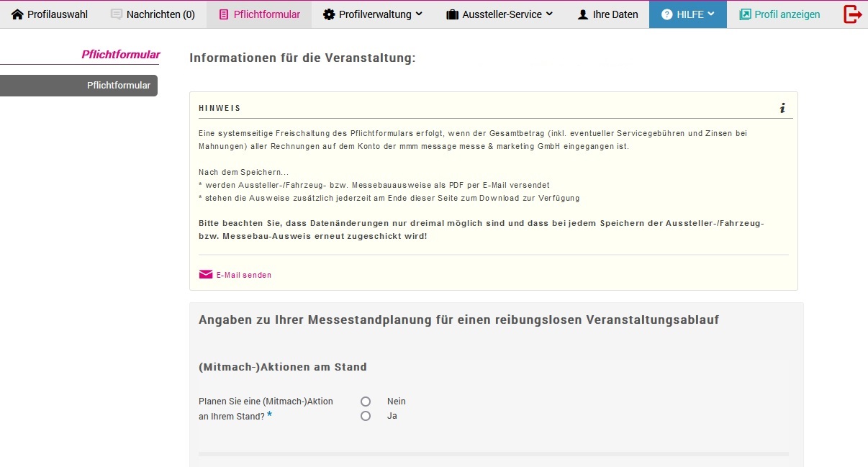Click the E-Mail senden link
This screenshot has width=868, height=467.
pos(243,274)
